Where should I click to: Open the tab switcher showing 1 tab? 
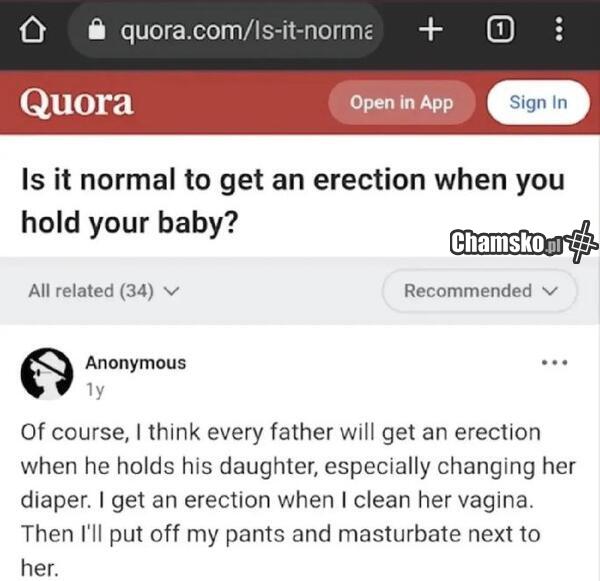tap(497, 30)
